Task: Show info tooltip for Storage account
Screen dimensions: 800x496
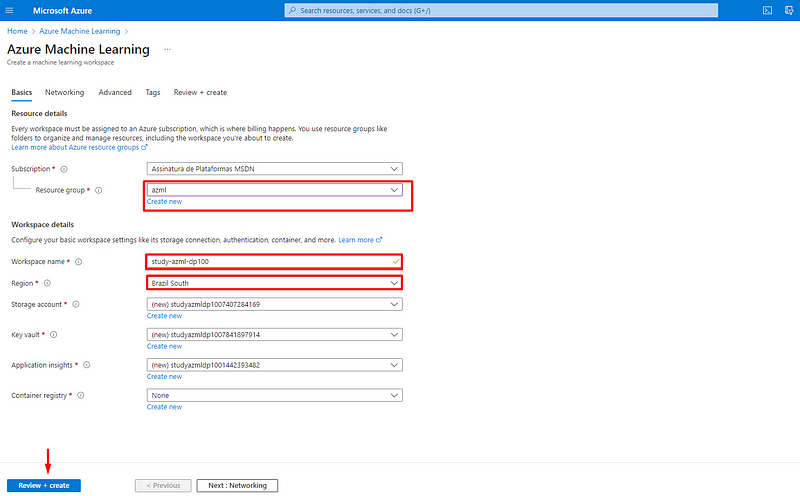Action: (76, 305)
